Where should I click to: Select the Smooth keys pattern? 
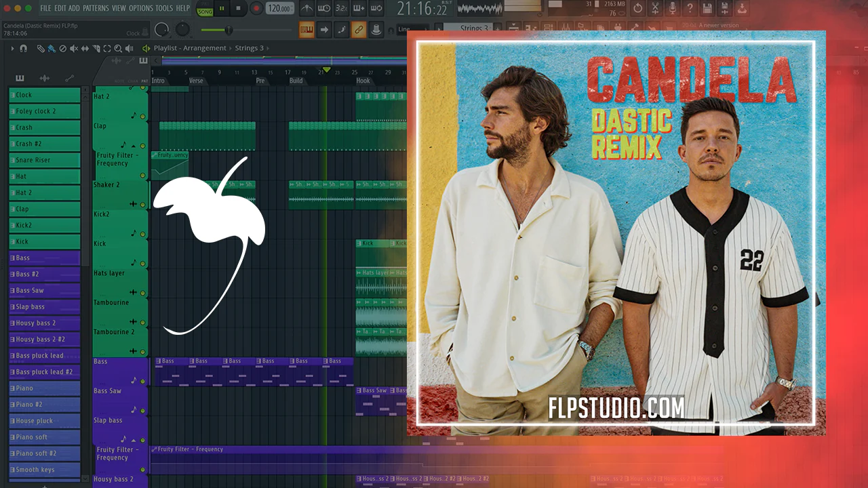click(x=45, y=469)
